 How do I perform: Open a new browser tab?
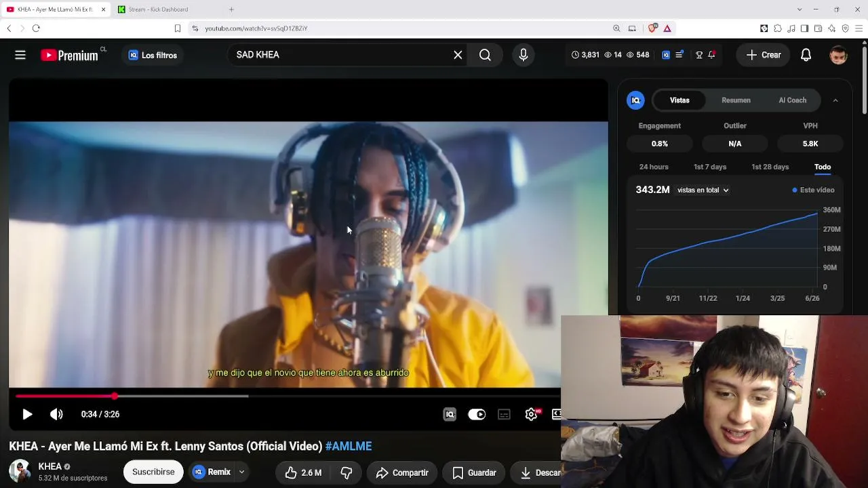(x=231, y=9)
